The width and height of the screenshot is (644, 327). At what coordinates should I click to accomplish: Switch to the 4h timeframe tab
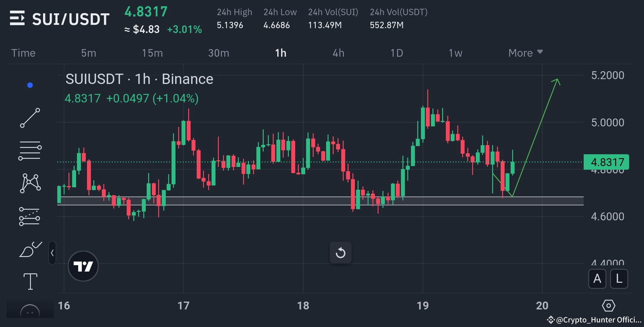coord(339,53)
